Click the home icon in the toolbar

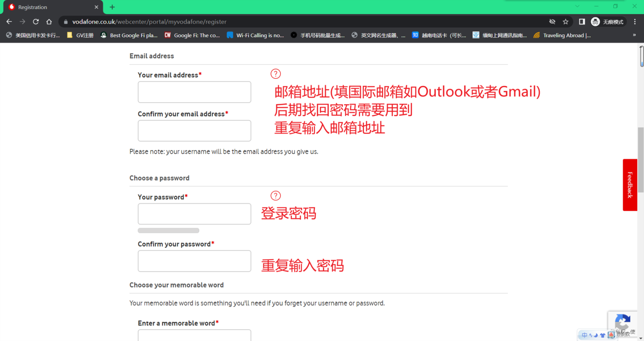coord(49,21)
